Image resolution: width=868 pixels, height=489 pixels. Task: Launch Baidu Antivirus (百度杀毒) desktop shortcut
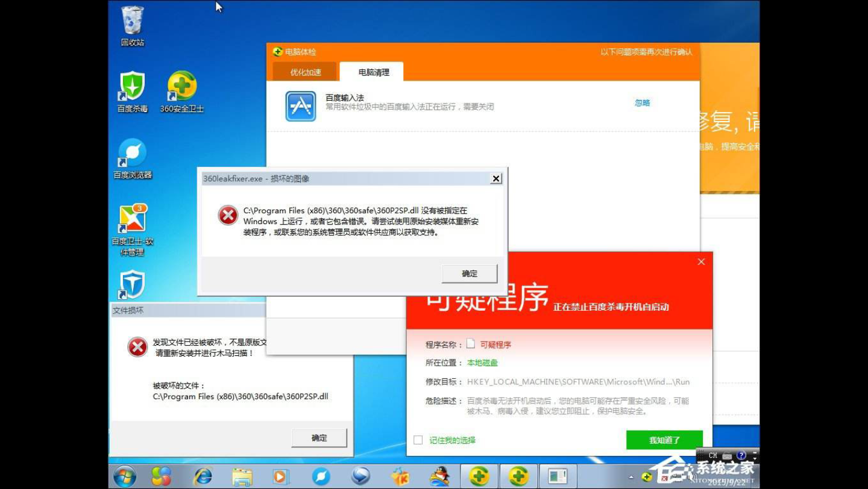[133, 92]
